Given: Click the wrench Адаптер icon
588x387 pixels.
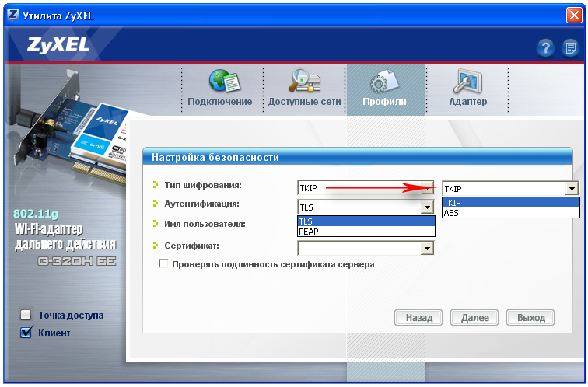Looking at the screenshot, I should point(467,81).
